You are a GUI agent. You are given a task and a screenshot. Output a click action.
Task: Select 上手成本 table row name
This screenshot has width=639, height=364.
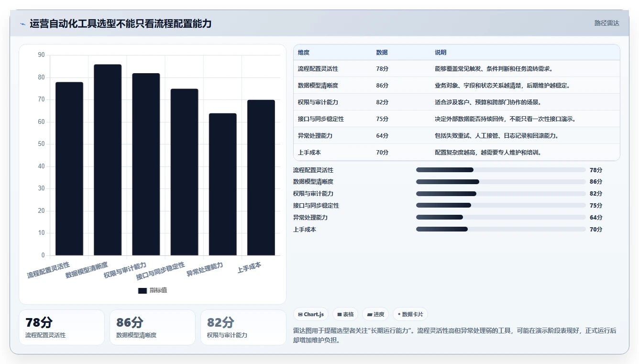[309, 153]
